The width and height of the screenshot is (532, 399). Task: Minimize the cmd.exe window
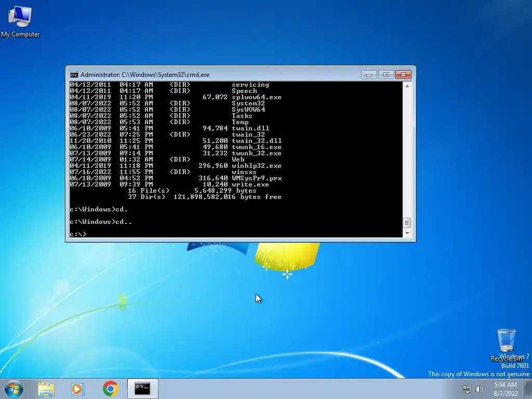click(369, 75)
